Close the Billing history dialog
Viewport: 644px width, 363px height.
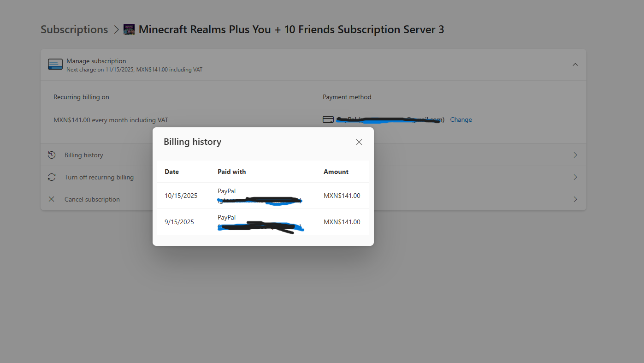[x=359, y=142]
